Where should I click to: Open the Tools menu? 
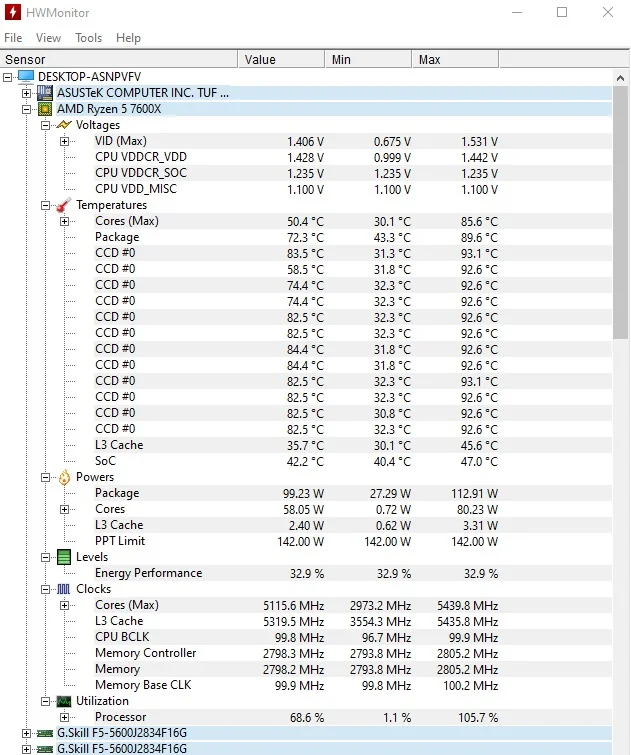[89, 38]
